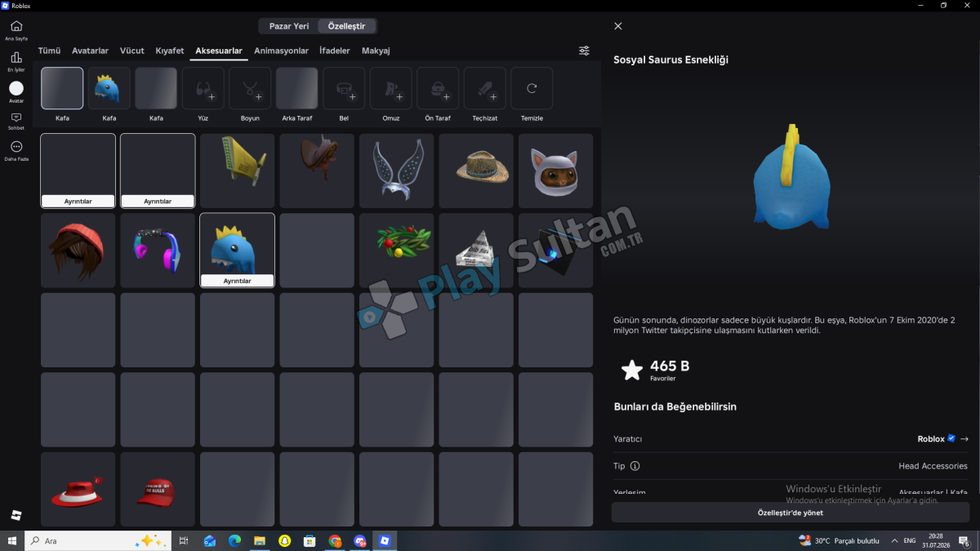Click the favorites star icon
Image resolution: width=980 pixels, height=551 pixels.
632,370
